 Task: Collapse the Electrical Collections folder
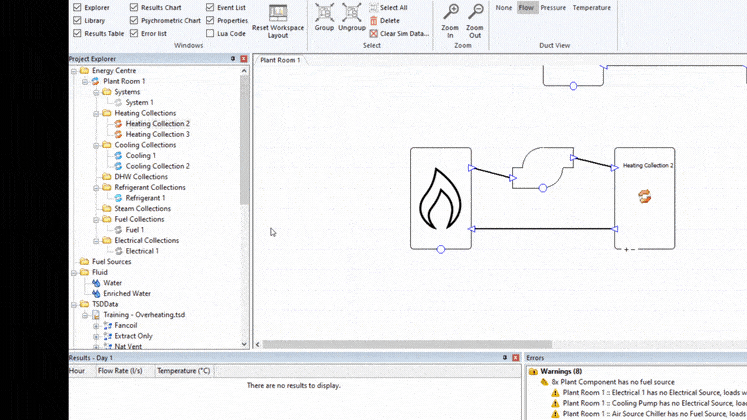tap(96, 240)
